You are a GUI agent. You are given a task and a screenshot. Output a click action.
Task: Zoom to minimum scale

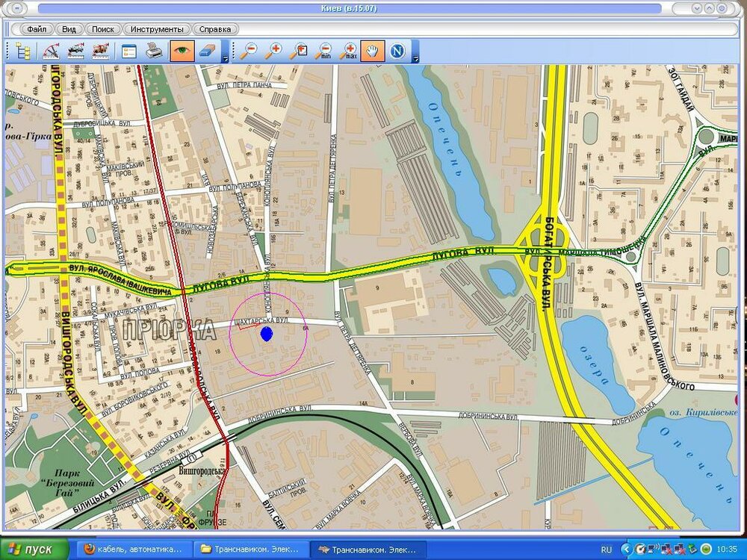click(323, 52)
